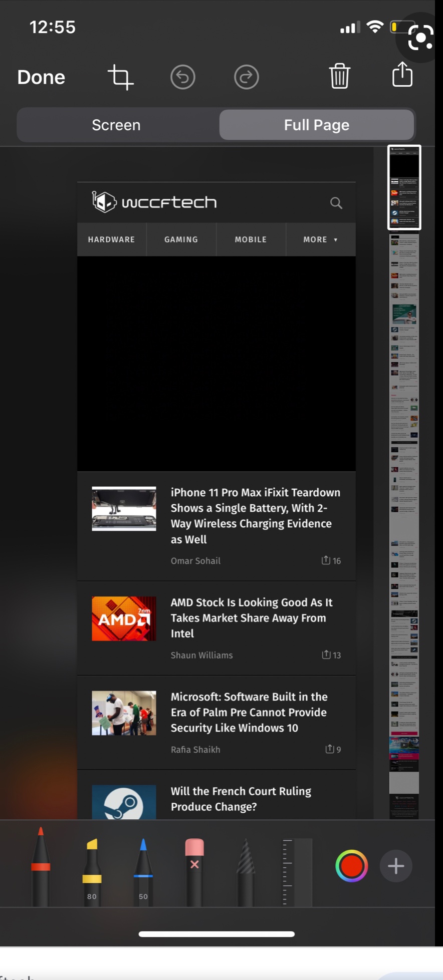The image size is (443, 980).
Task: Tap the home indicator bar
Action: click(x=216, y=934)
